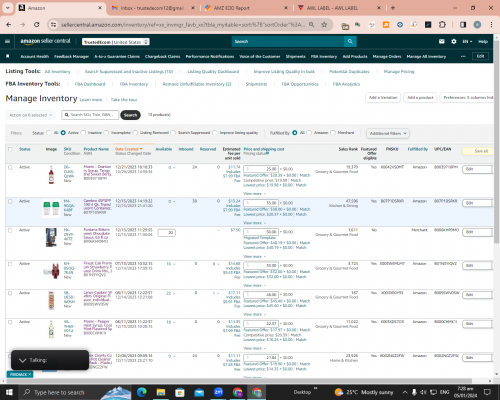Edit the $25.00 price input field

click(x=261, y=169)
